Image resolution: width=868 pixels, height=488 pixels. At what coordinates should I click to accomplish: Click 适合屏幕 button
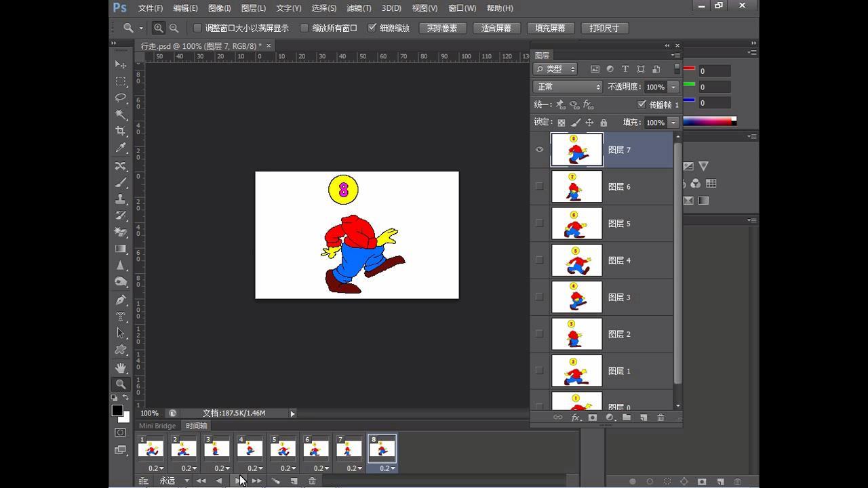click(x=496, y=28)
